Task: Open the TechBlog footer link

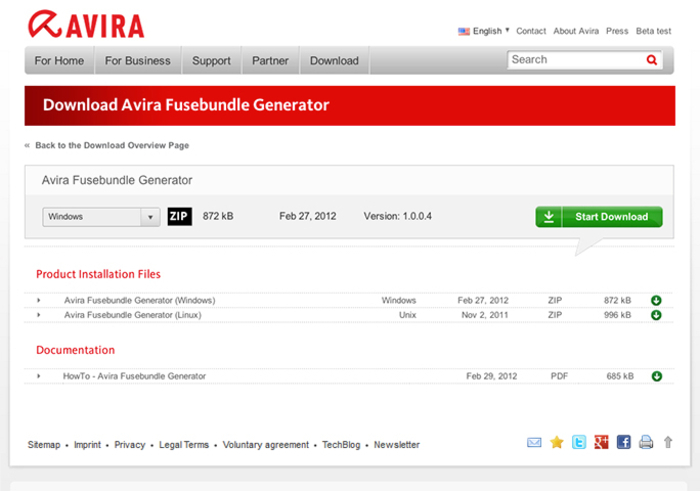Action: click(341, 445)
